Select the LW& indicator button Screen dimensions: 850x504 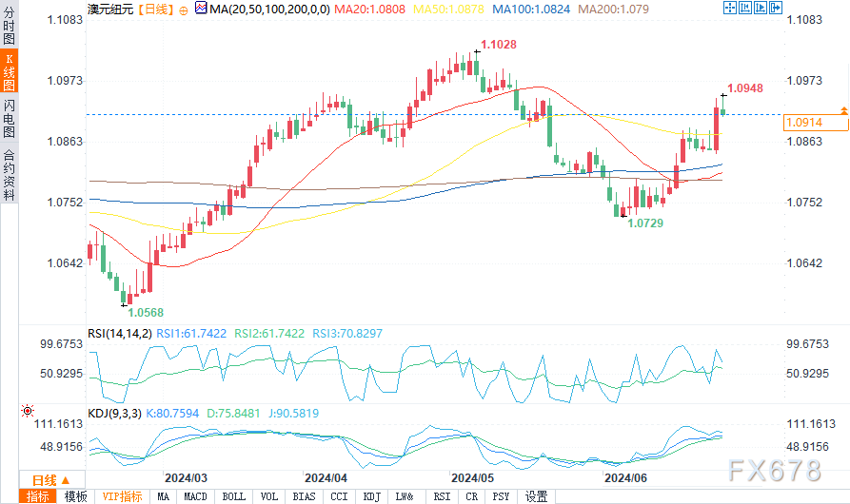click(x=405, y=496)
